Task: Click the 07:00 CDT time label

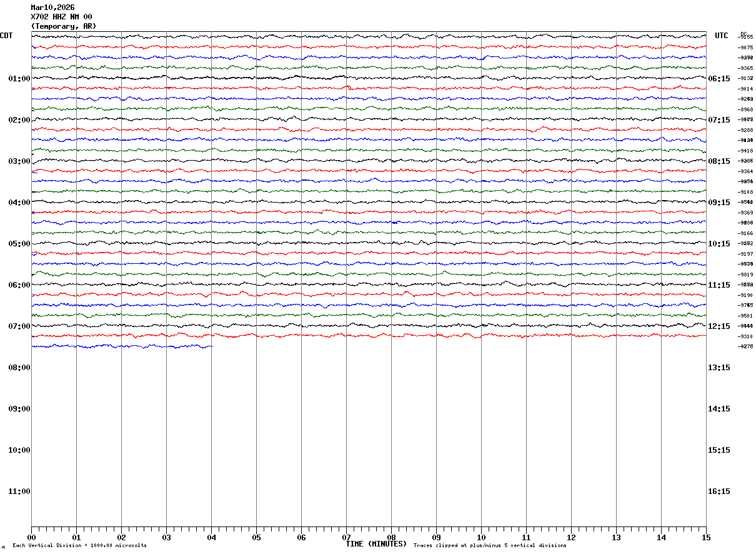Action: click(x=19, y=326)
